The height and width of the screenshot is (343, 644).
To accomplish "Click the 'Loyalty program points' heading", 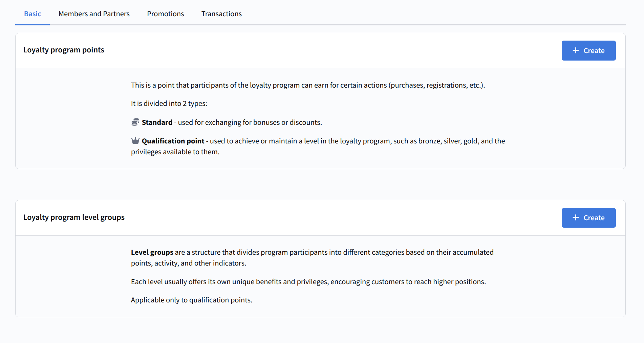I will coord(64,50).
